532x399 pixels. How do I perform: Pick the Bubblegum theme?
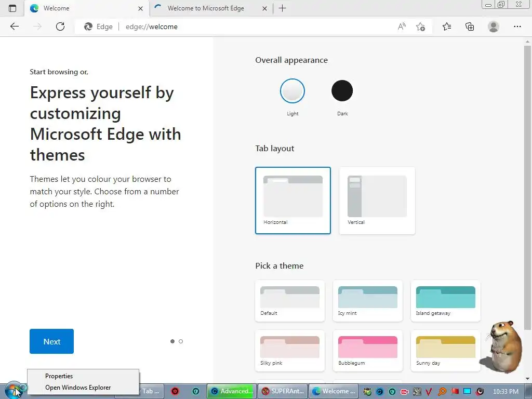click(x=368, y=351)
